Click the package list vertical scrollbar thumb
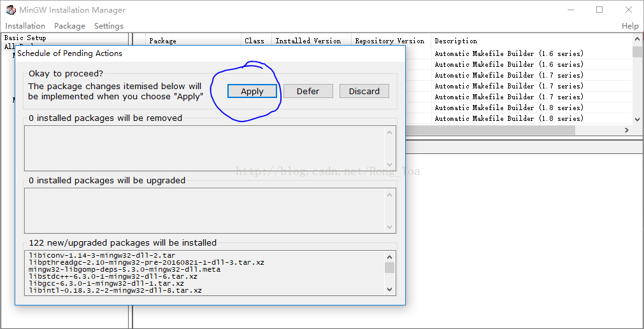 pyautogui.click(x=637, y=52)
